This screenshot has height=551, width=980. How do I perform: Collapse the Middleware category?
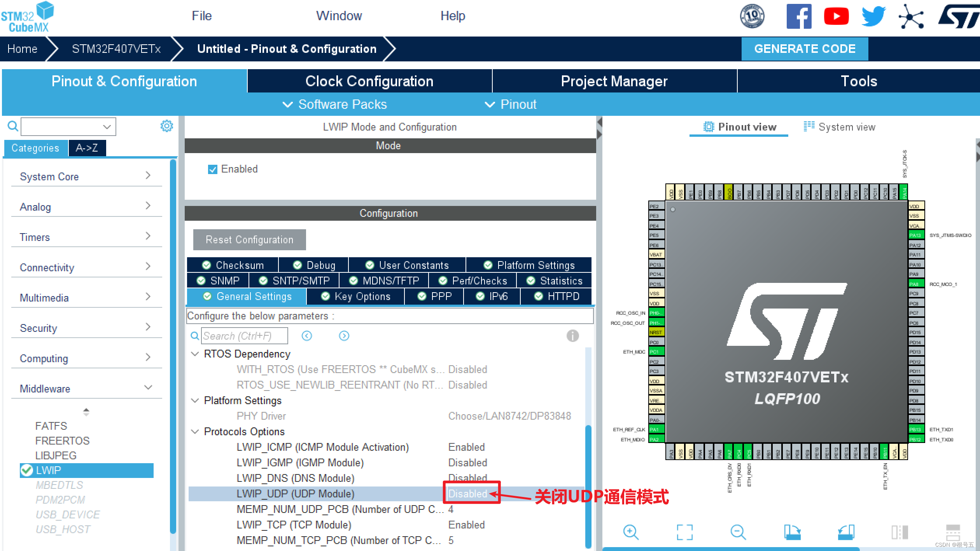point(86,389)
